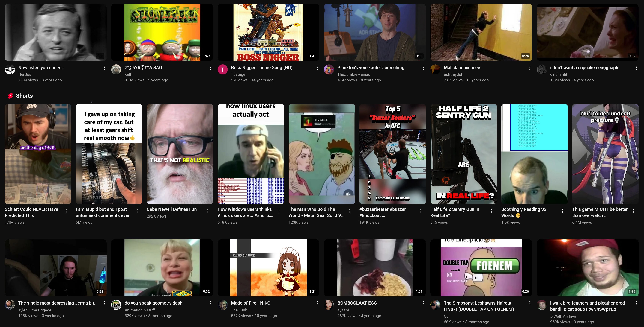The image size is (644, 327).
Task: Click the '292K views' text
Action: point(157,216)
